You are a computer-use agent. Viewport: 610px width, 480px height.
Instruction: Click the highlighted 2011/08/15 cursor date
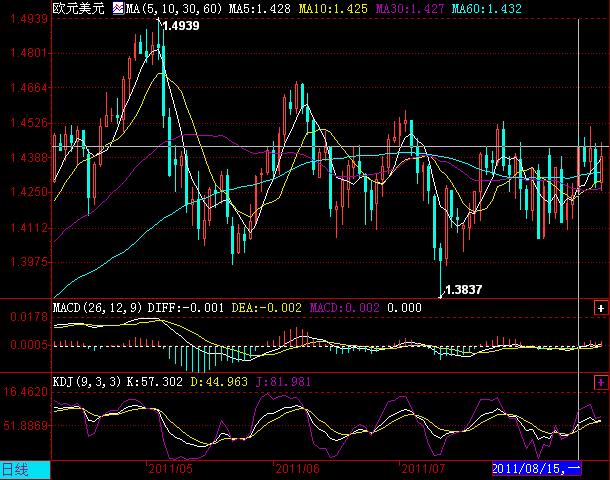pyautogui.click(x=536, y=469)
